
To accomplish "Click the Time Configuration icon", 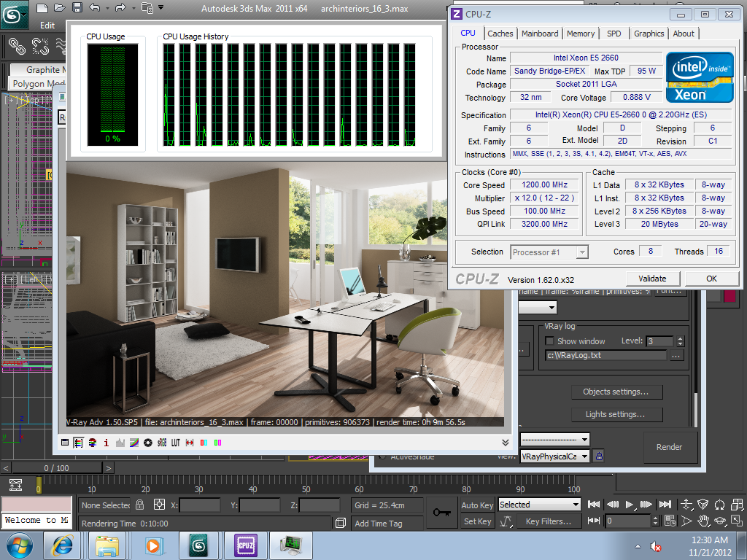I will (670, 521).
